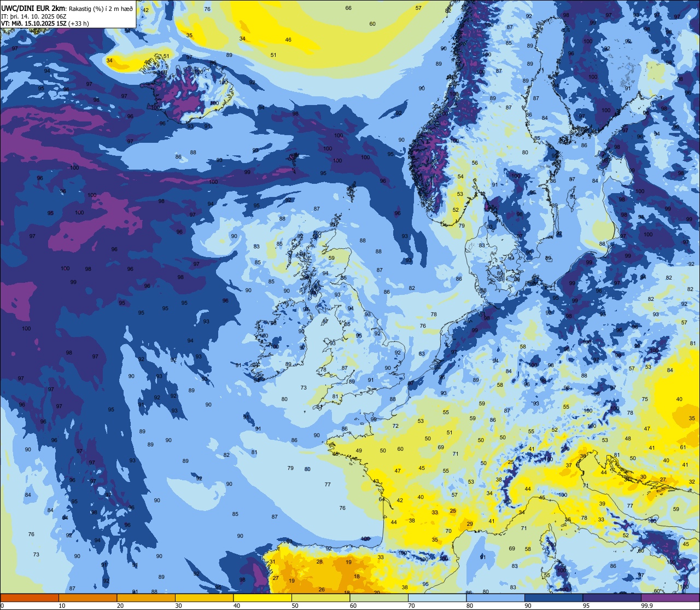Pick the pale blue 70–80 legend swatch
The width and height of the screenshot is (700, 610).
(437, 597)
